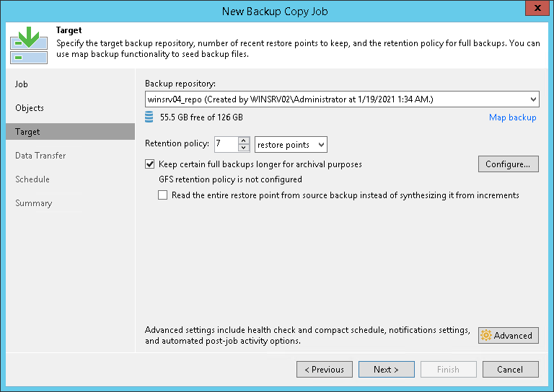The image size is (554, 392).
Task: Click the gear icon on Advanced button
Action: pos(486,336)
